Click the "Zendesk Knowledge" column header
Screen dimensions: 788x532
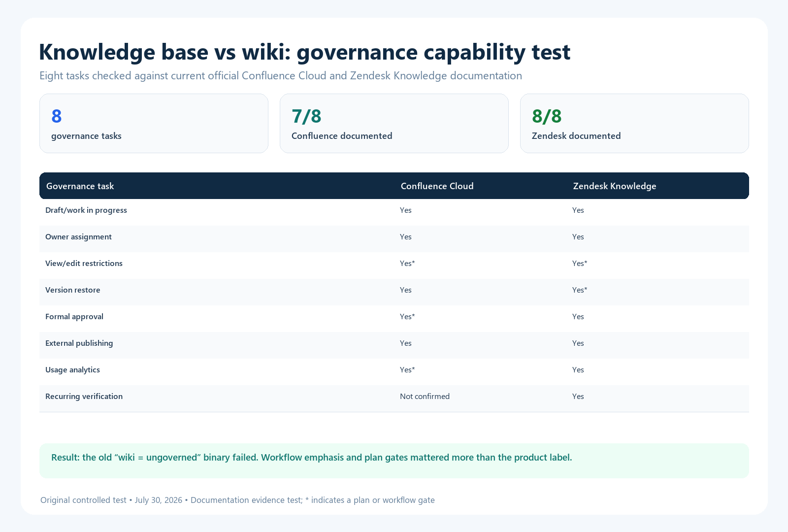point(615,186)
